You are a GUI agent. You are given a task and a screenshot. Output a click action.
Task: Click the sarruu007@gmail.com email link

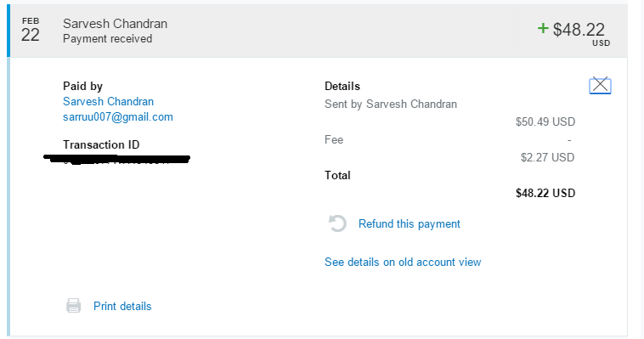point(118,117)
